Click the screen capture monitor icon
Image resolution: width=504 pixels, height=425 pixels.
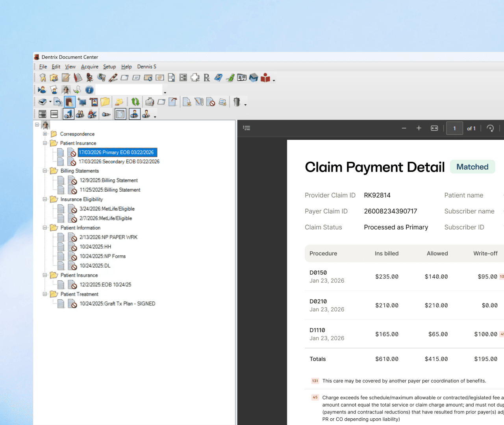tap(82, 102)
